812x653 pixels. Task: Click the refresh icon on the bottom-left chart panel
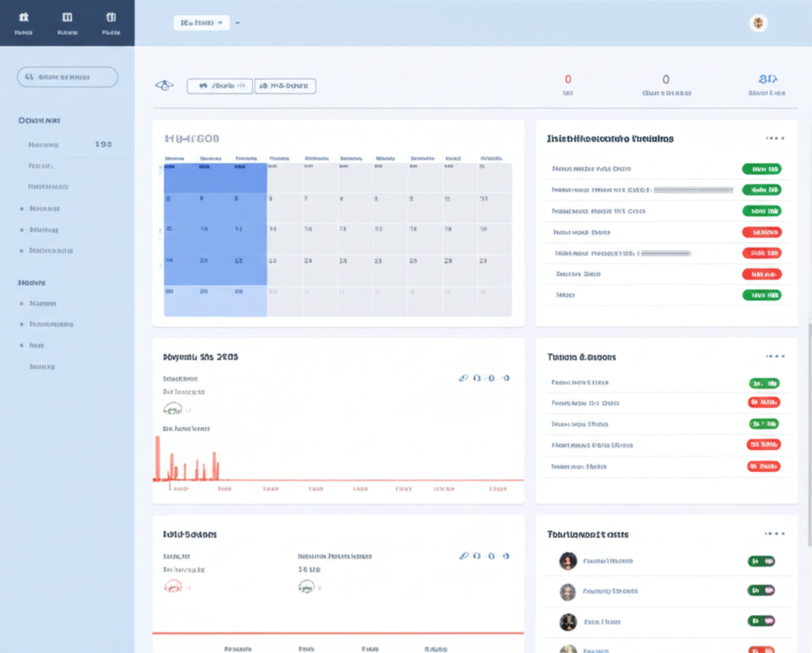click(x=479, y=556)
